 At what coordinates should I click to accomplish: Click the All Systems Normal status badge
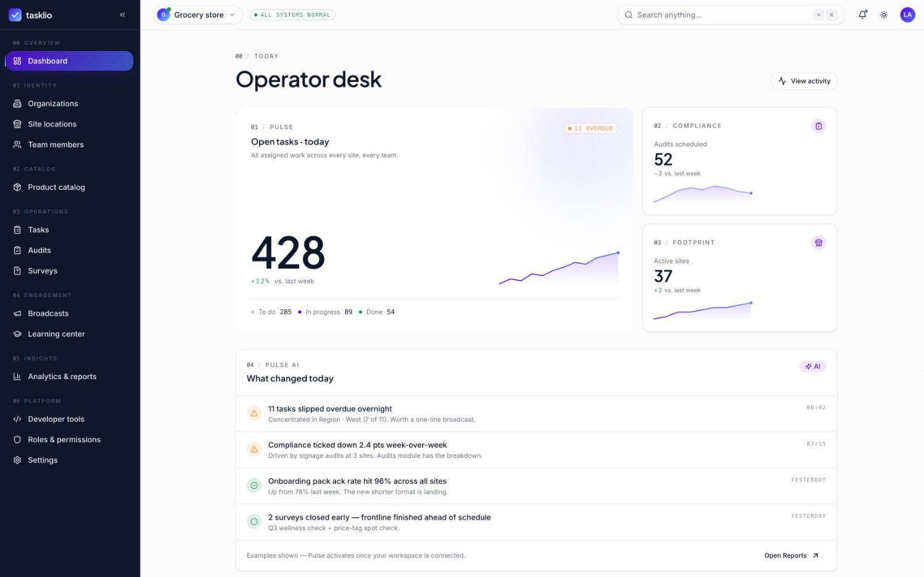pyautogui.click(x=292, y=15)
